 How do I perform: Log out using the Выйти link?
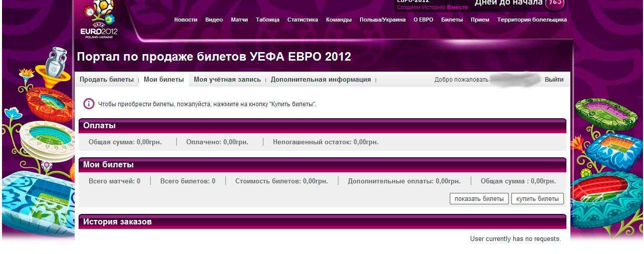pos(554,80)
